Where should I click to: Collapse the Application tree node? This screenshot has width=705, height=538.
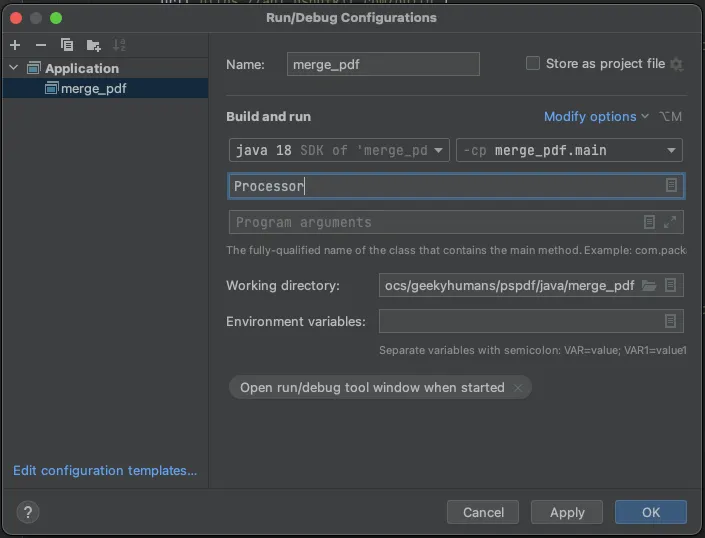[x=14, y=68]
